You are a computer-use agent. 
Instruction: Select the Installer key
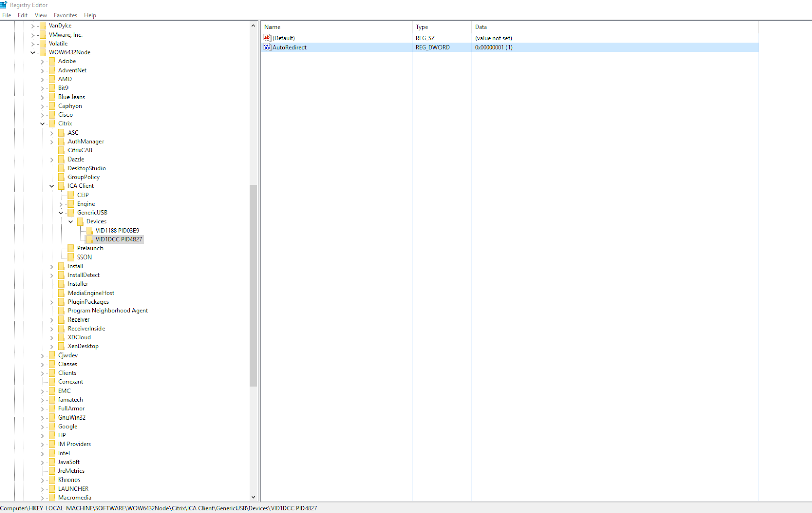coord(78,284)
